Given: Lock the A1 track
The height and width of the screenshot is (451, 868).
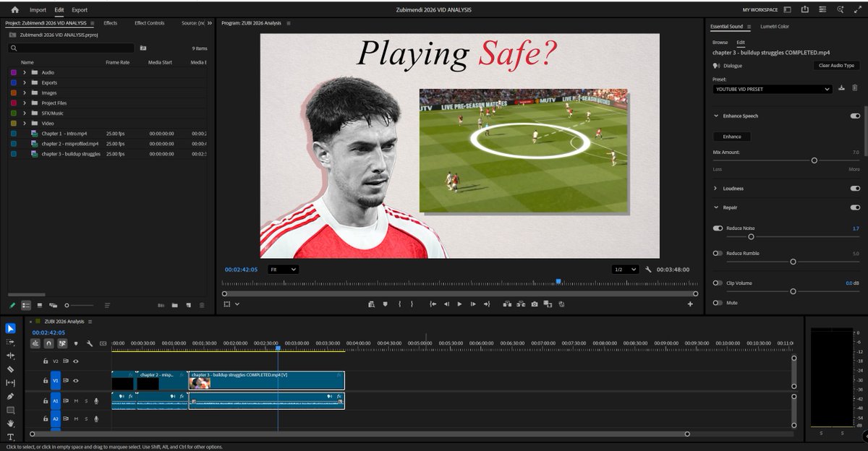Looking at the screenshot, I should (46, 400).
